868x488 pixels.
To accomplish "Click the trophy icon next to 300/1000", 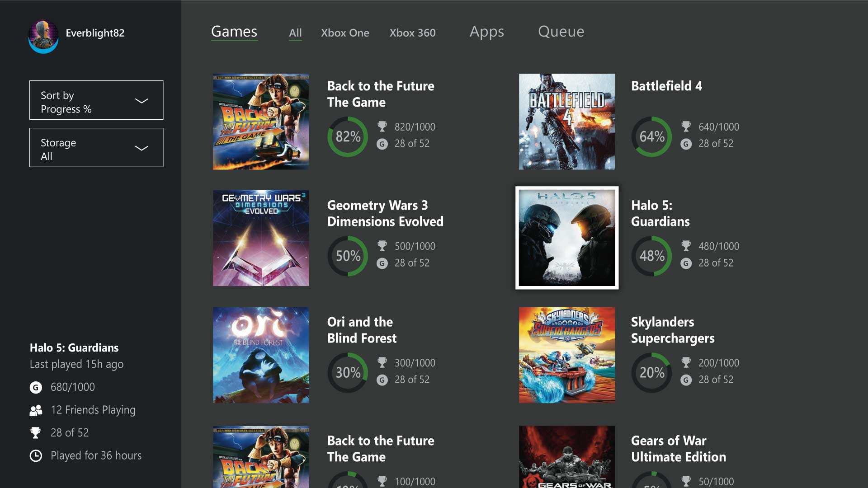I will [x=382, y=362].
